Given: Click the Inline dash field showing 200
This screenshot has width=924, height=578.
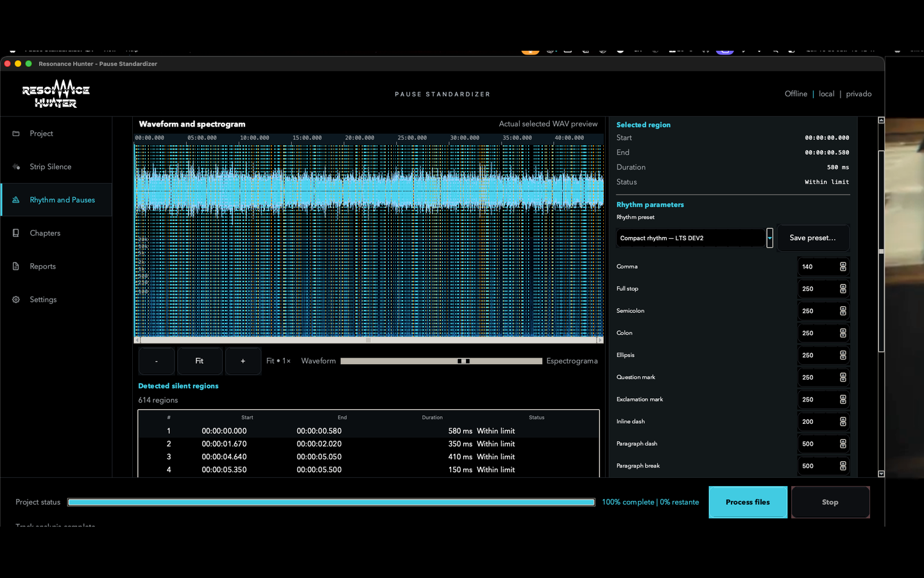Looking at the screenshot, I should pos(823,422).
